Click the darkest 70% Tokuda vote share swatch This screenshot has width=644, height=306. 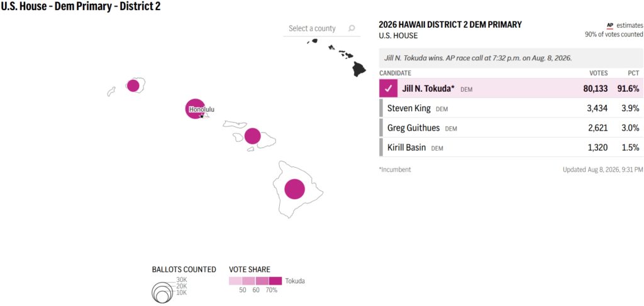coord(275,281)
